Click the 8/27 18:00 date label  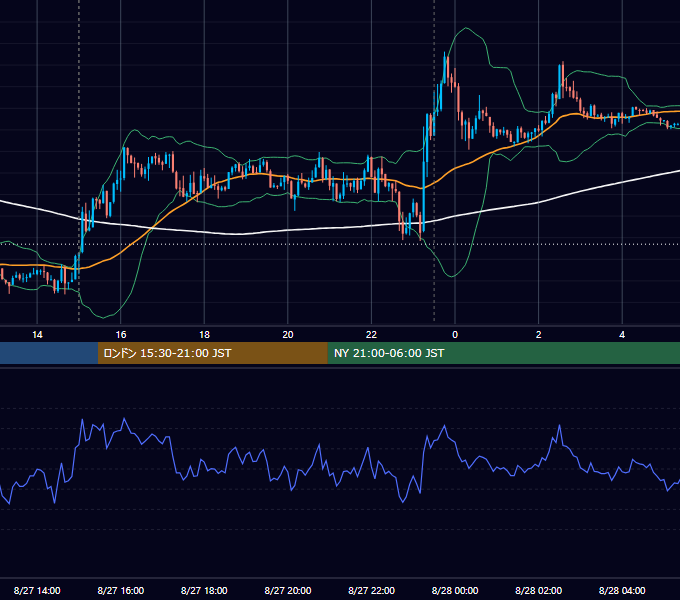[x=204, y=590]
